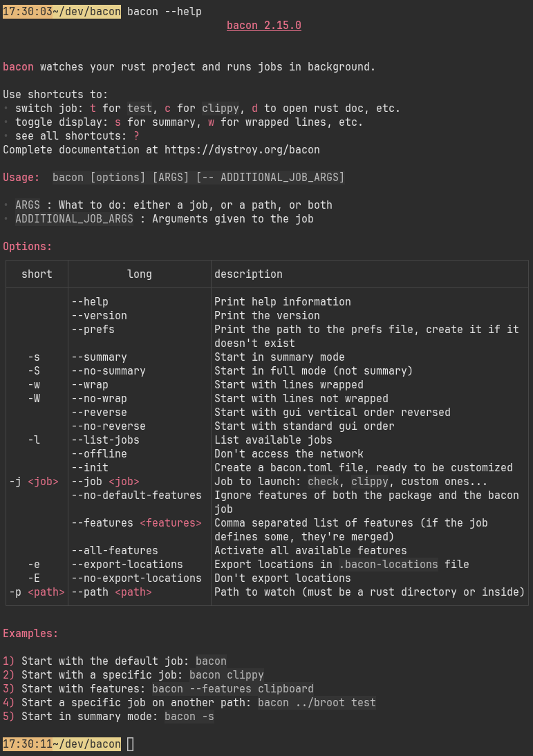The image size is (533, 756).
Task: Click the 'bacon -s' example command
Action: pos(189,717)
